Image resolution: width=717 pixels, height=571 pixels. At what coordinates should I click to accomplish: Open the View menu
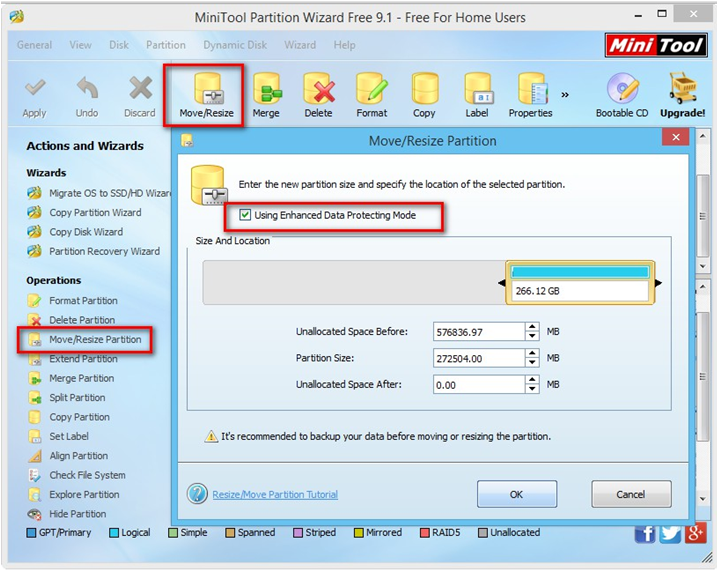80,45
